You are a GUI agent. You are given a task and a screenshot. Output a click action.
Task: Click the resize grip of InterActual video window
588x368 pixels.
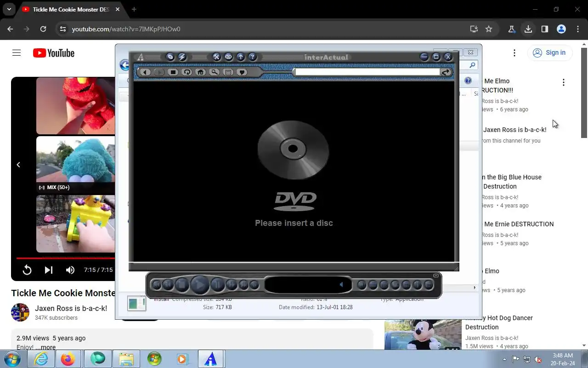pyautogui.click(x=456, y=268)
